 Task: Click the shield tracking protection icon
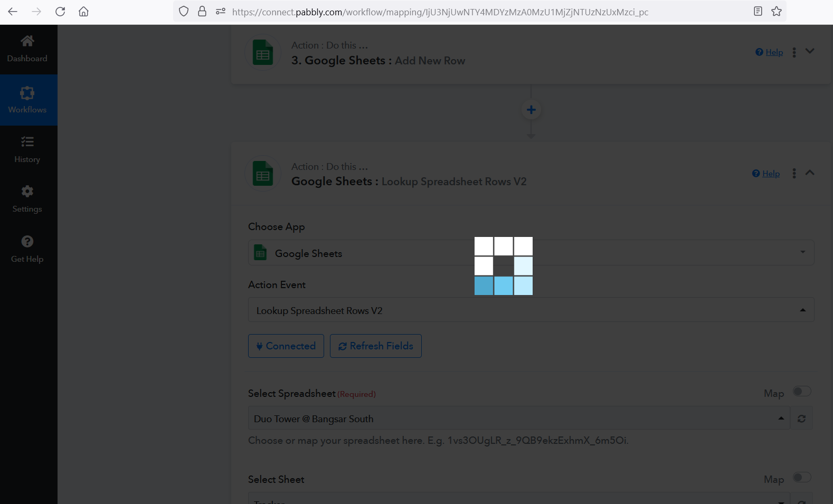pos(184,12)
